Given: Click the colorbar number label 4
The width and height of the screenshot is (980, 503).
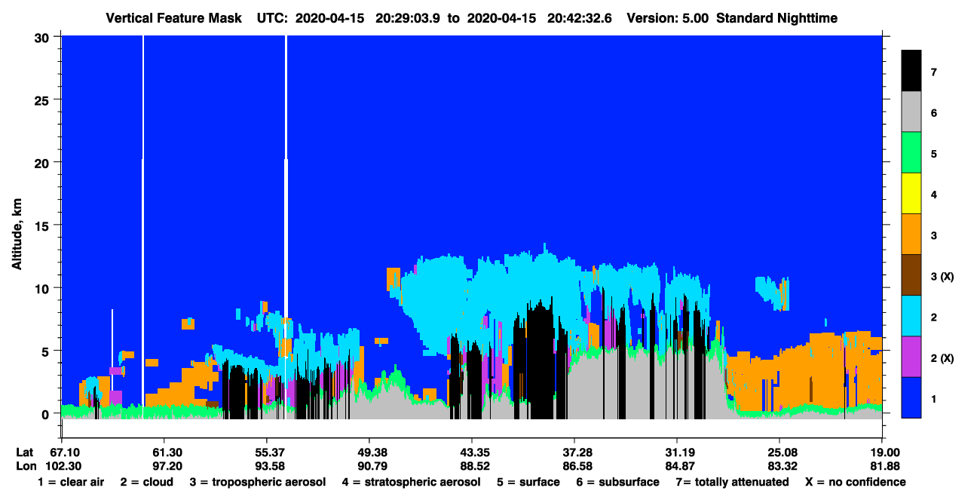Looking at the screenshot, I should tap(934, 195).
